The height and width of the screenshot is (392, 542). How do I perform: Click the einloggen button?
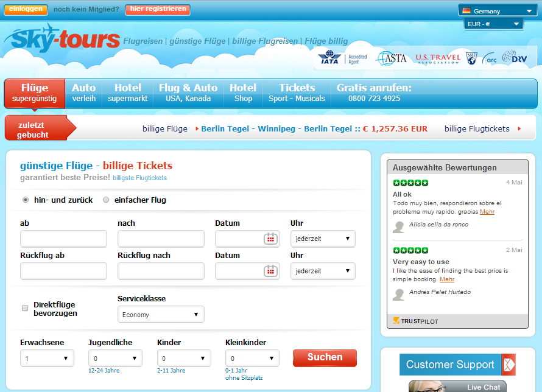[26, 9]
